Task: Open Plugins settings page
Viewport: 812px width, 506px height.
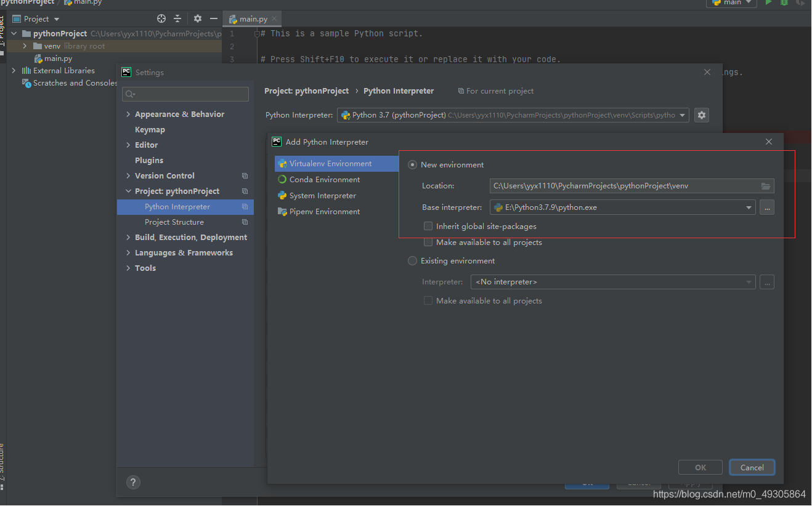Action: (149, 161)
